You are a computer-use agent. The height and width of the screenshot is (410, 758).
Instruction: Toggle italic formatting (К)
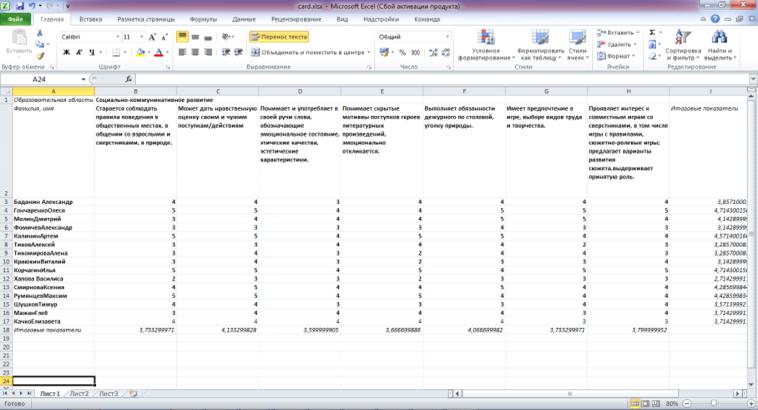coord(75,52)
